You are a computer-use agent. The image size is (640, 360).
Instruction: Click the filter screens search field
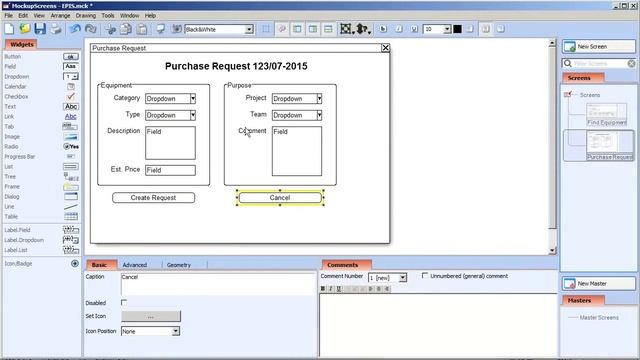(x=599, y=64)
